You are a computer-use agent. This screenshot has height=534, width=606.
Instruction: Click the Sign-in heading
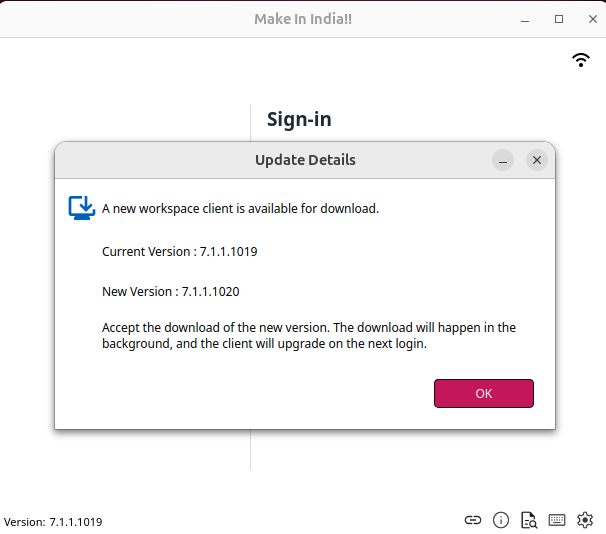pyautogui.click(x=299, y=120)
